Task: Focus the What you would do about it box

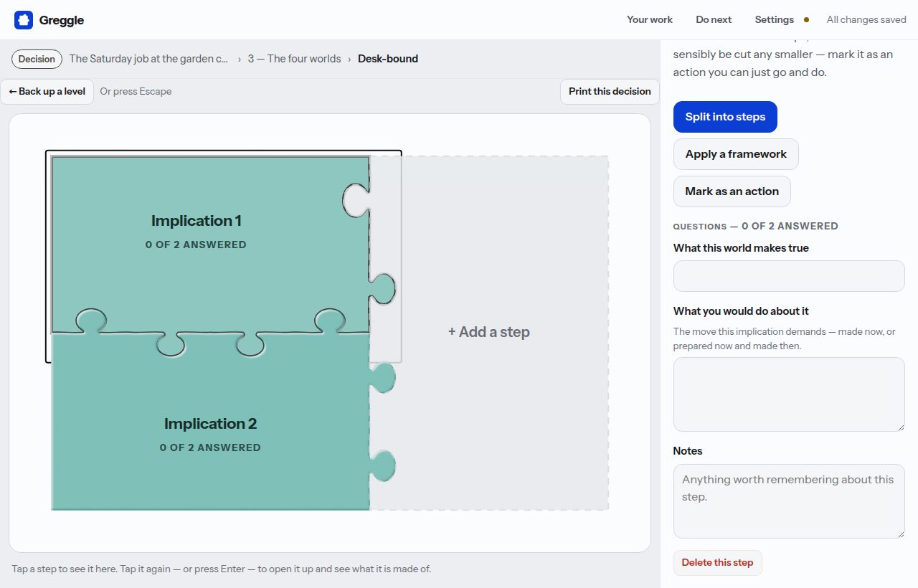Action: (789, 394)
